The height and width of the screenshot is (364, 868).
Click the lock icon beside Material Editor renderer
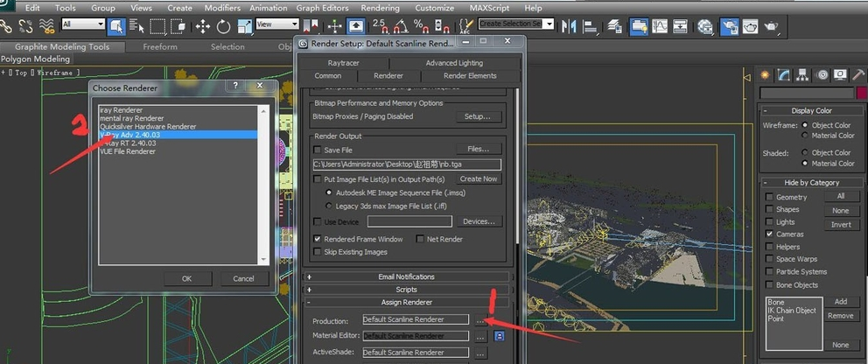pos(499,336)
